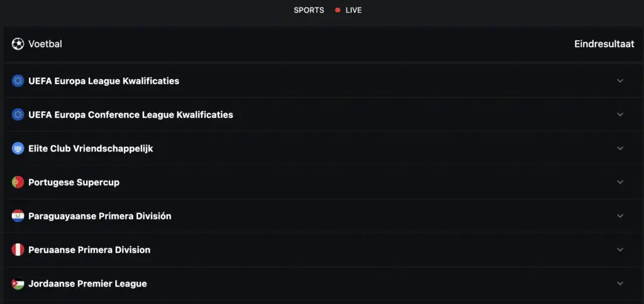
Task: Click the Jordan flag icon
Action: pos(18,283)
